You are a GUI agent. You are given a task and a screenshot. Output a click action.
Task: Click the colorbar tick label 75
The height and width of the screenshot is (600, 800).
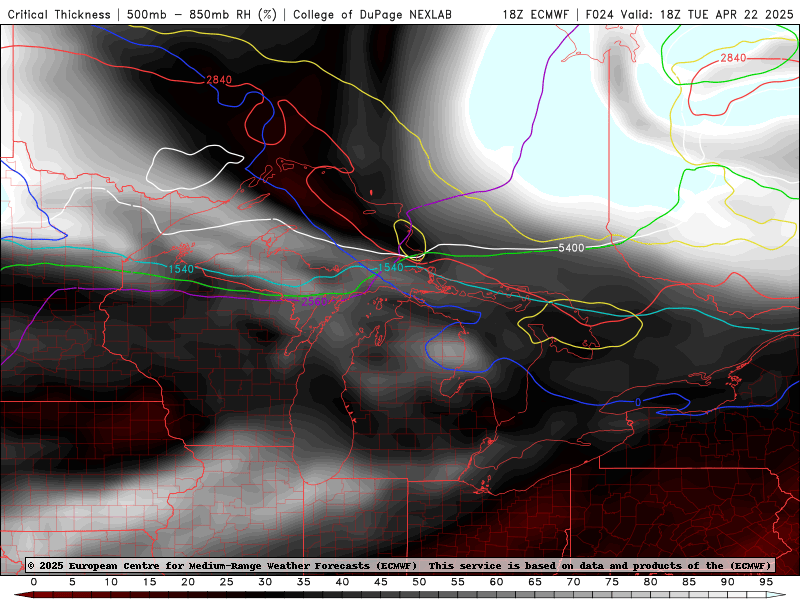point(612,582)
